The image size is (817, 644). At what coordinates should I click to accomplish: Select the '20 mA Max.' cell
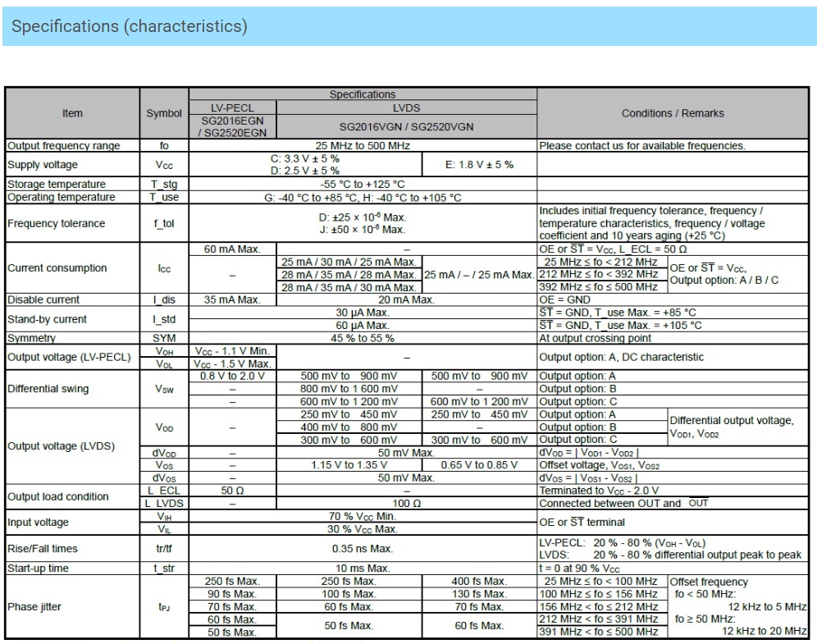(x=406, y=300)
